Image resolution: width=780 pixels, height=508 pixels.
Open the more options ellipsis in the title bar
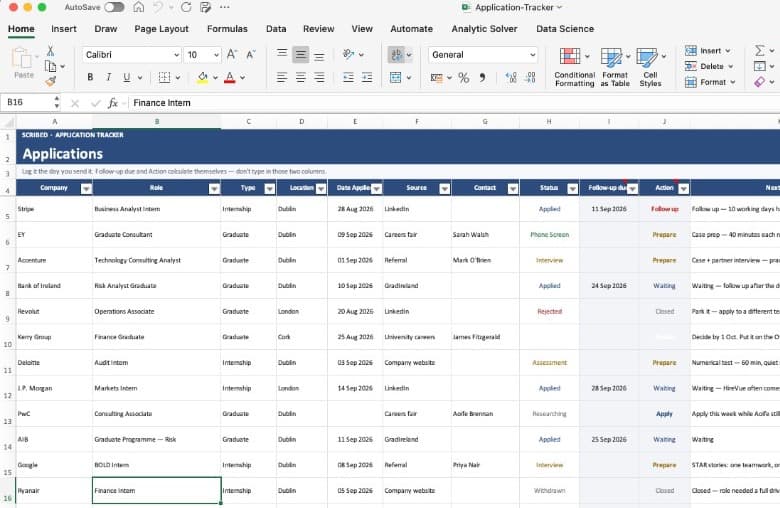225,7
